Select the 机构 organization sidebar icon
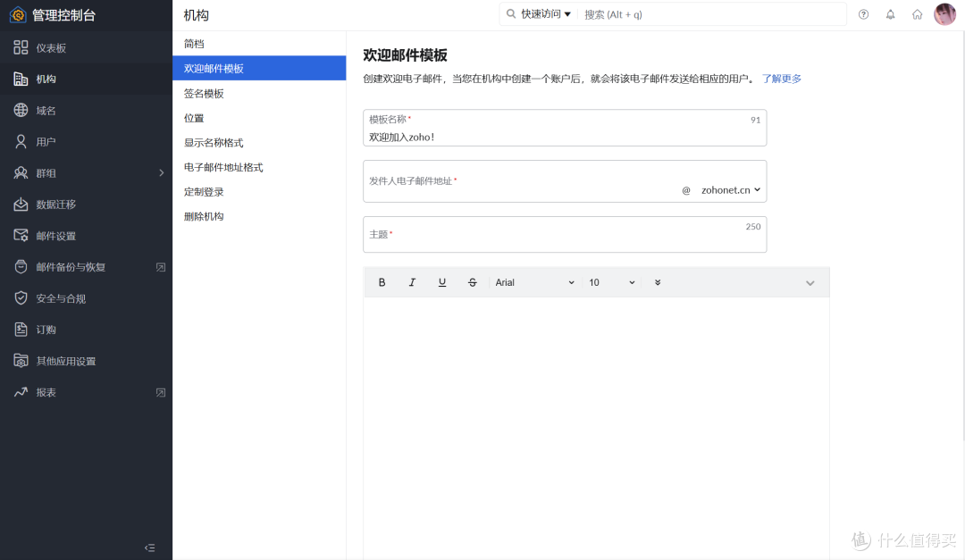 tap(21, 79)
